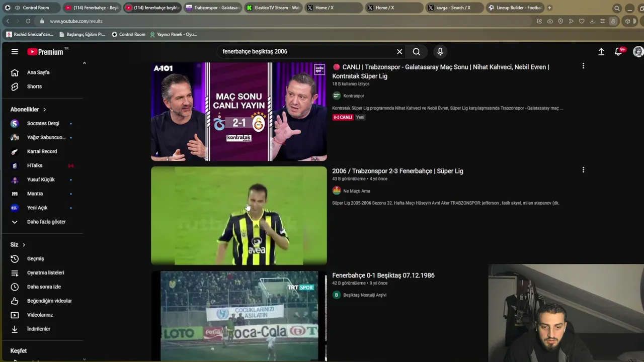Switch to kavga - Search / X tab

(x=454, y=8)
